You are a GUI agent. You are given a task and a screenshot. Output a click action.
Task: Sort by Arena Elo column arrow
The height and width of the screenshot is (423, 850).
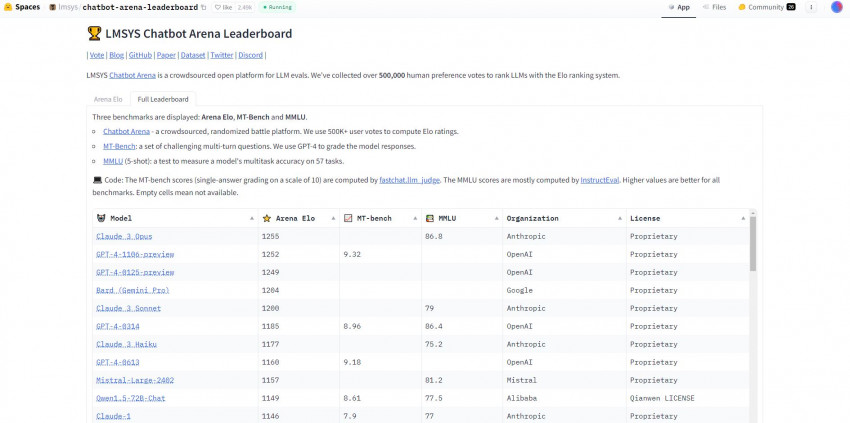(333, 218)
